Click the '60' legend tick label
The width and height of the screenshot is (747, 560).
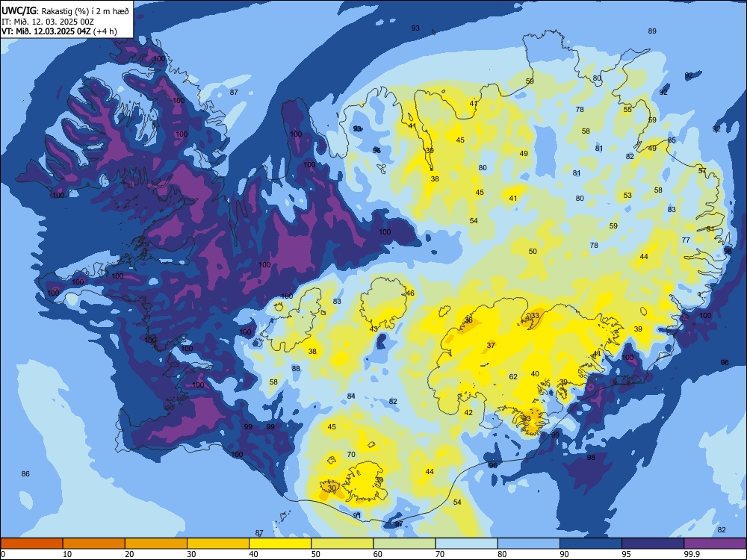click(378, 554)
